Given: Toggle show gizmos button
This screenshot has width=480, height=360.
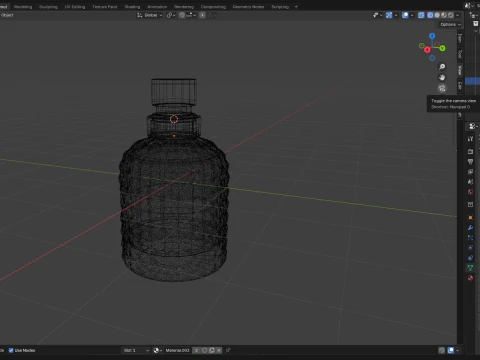Looking at the screenshot, I should (389, 15).
